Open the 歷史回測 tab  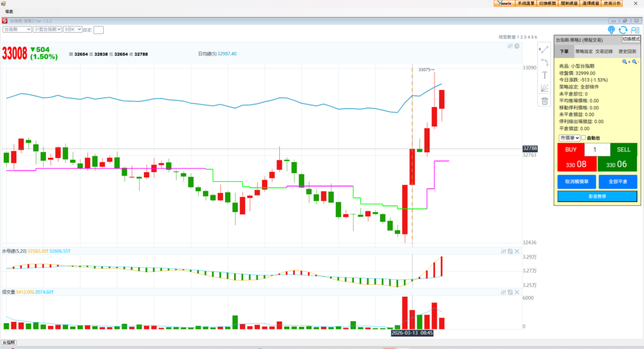[627, 52]
